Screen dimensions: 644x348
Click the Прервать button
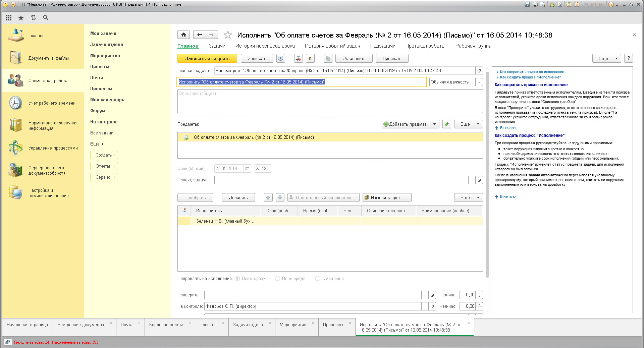392,58
